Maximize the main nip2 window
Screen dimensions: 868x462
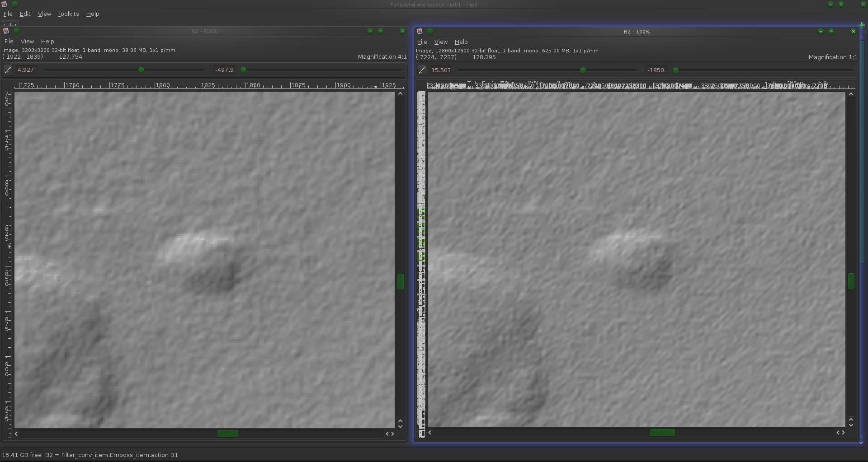pos(841,4)
